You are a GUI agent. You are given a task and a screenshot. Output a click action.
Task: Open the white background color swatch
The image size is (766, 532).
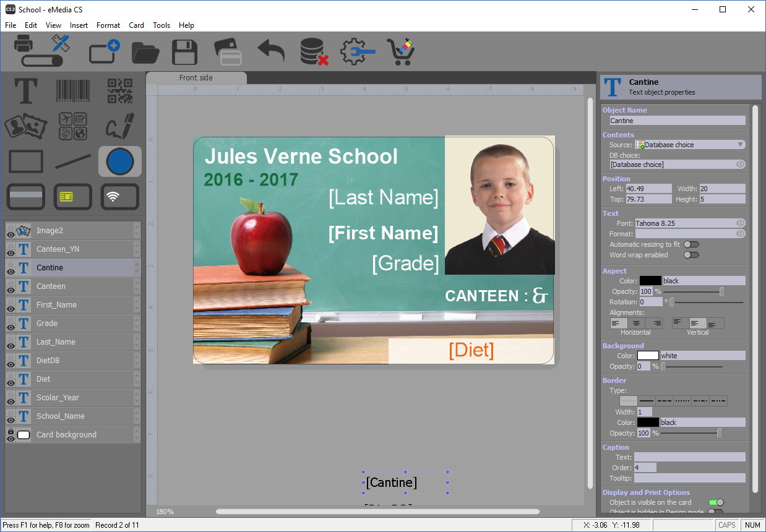pyautogui.click(x=648, y=356)
